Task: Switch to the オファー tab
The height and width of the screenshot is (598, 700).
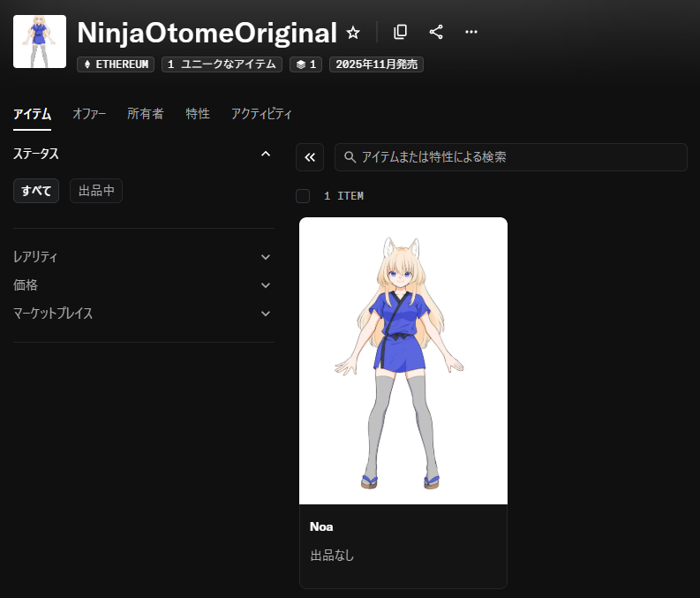Action: pos(88,114)
